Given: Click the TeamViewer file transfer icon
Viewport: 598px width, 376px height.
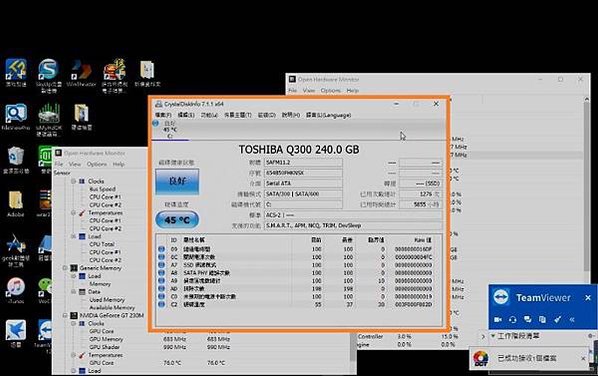Looking at the screenshot, I should tap(542, 319).
